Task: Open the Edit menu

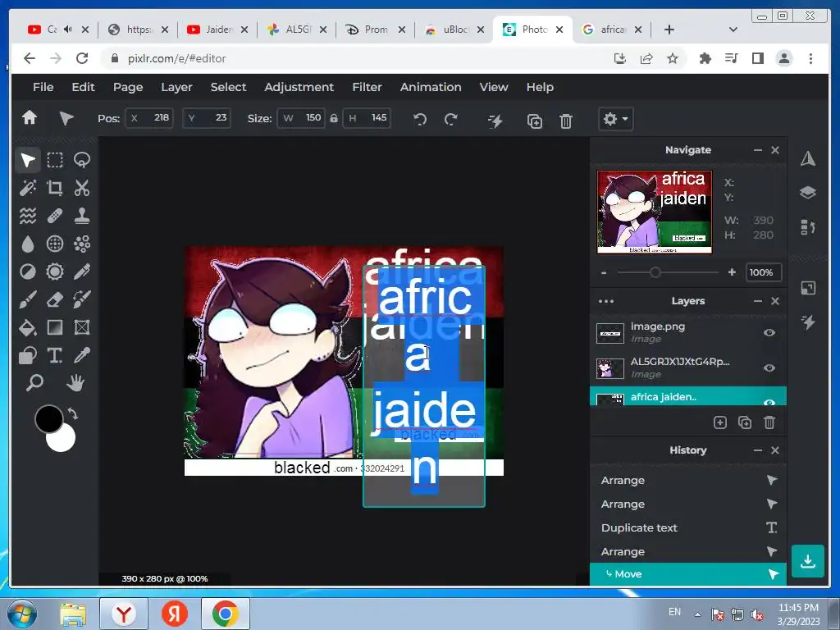Action: pos(83,87)
